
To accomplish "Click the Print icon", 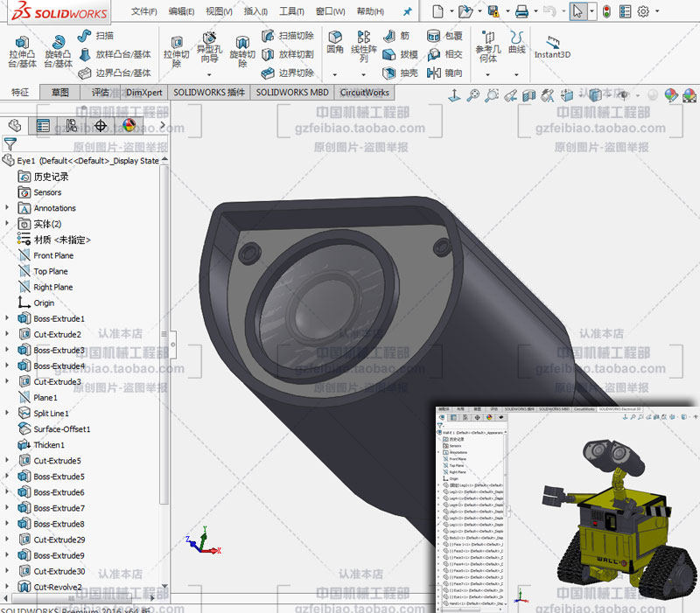I will [521, 11].
